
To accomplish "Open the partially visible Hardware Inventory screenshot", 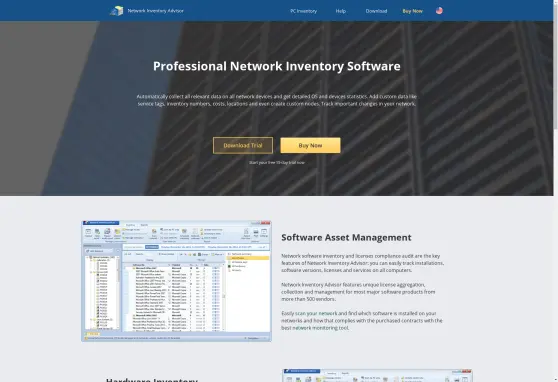I will pyautogui.click(x=377, y=375).
